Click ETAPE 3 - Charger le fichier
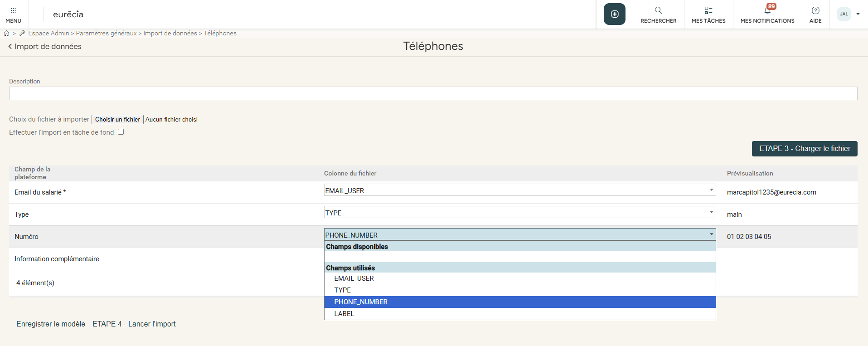The image size is (868, 346). pos(804,149)
